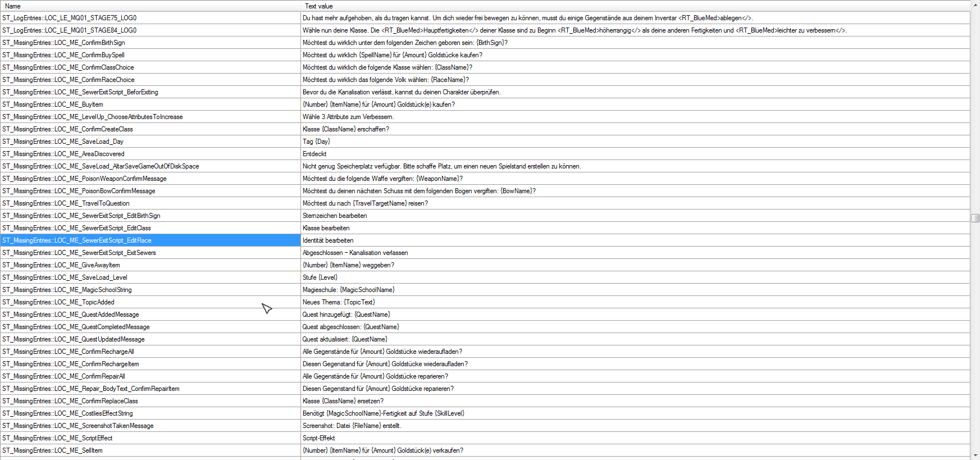This screenshot has height=460, width=980.
Task: Select row LOC_ME_ConfirmRechargeAll
Action: pyautogui.click(x=485, y=352)
